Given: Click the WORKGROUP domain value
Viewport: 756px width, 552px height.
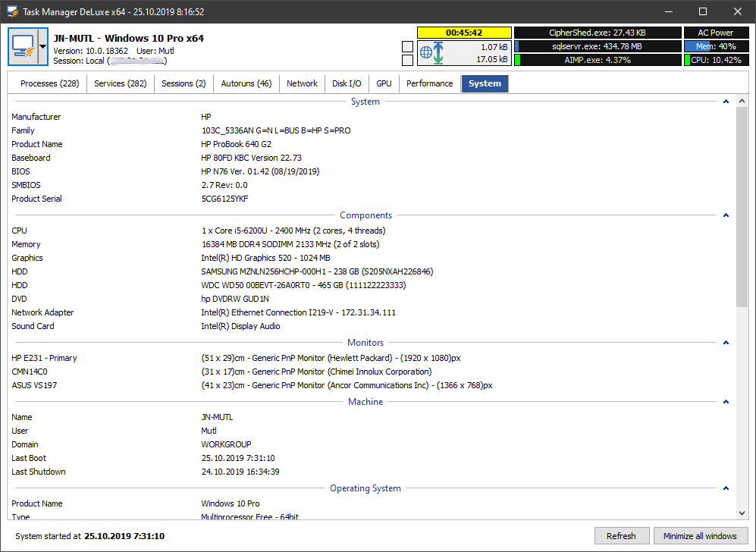Looking at the screenshot, I should (x=226, y=444).
